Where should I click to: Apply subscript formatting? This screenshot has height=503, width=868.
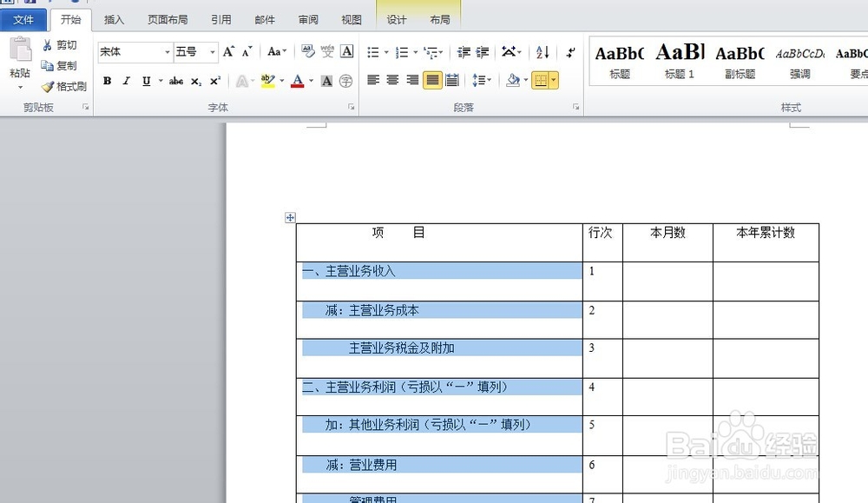[196, 81]
